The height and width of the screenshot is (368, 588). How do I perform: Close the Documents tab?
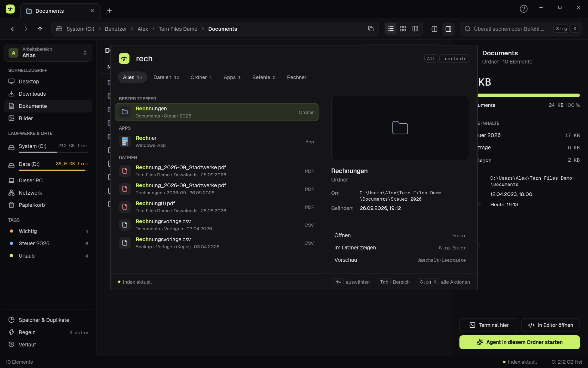92,11
